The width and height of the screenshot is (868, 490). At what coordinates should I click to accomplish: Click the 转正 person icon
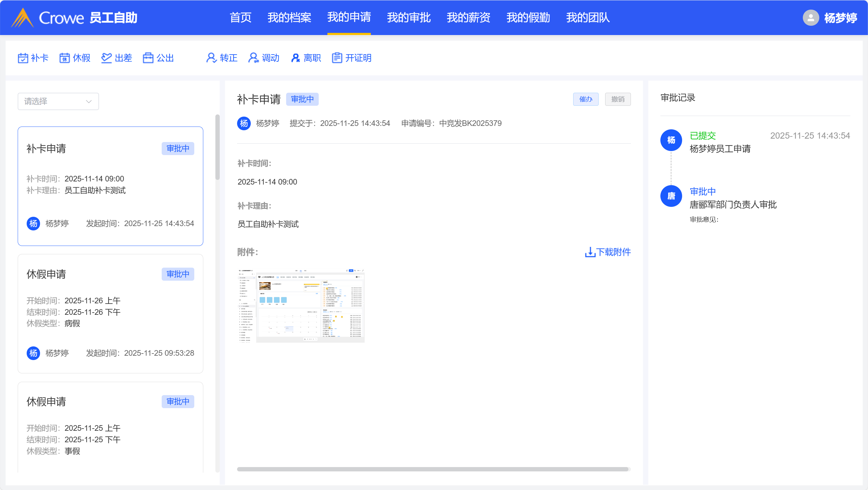tap(211, 58)
